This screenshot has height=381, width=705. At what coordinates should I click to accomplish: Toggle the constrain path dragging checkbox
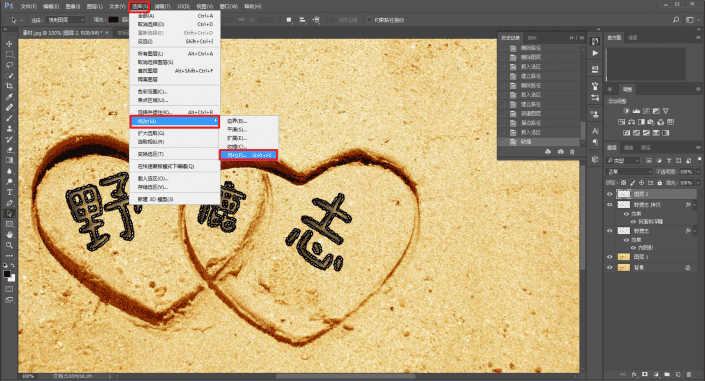click(370, 19)
